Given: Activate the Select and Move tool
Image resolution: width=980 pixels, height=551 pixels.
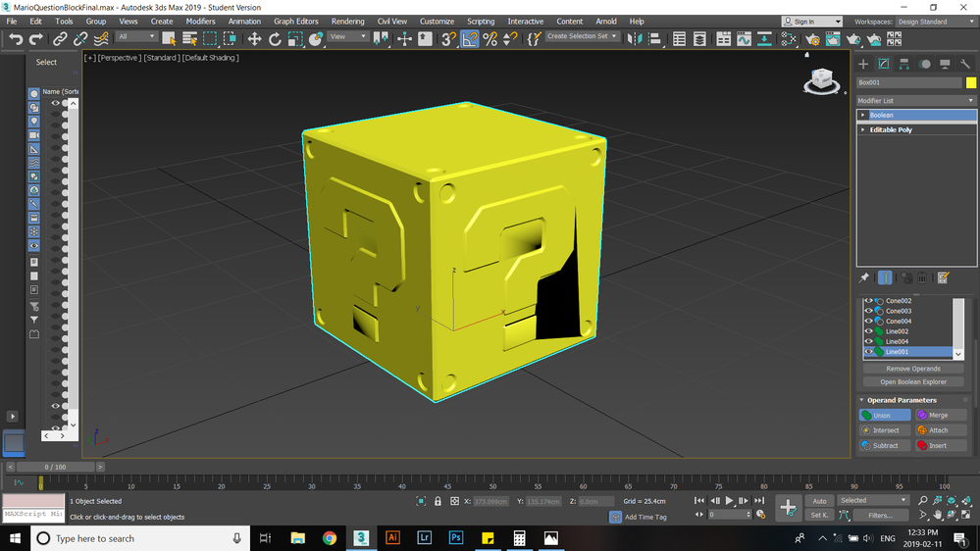Looking at the screenshot, I should click(254, 39).
